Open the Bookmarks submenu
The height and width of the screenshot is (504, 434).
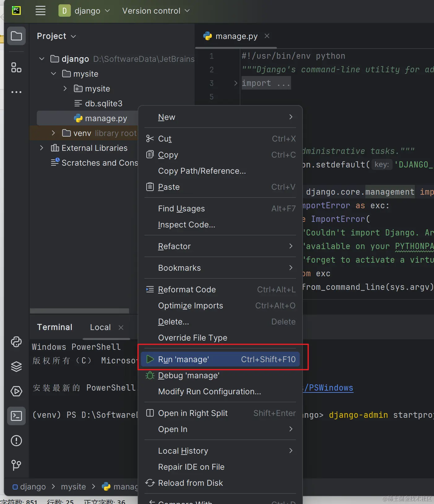(x=220, y=268)
